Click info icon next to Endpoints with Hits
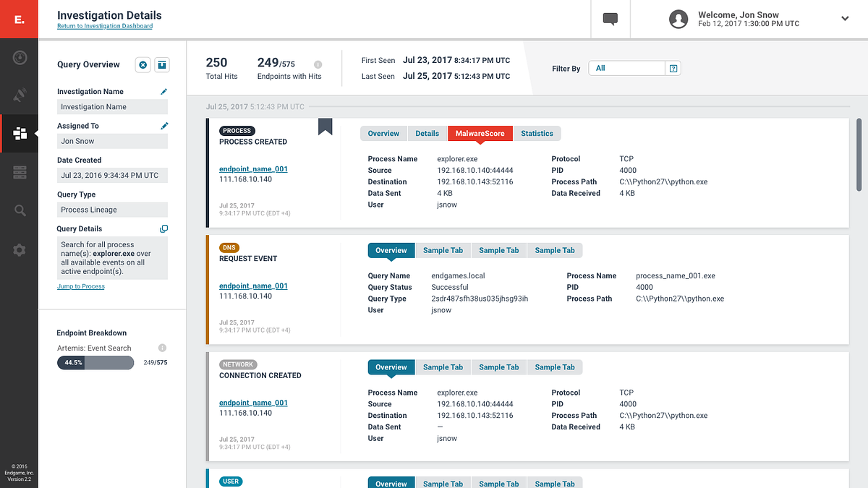This screenshot has width=868, height=488. [318, 64]
